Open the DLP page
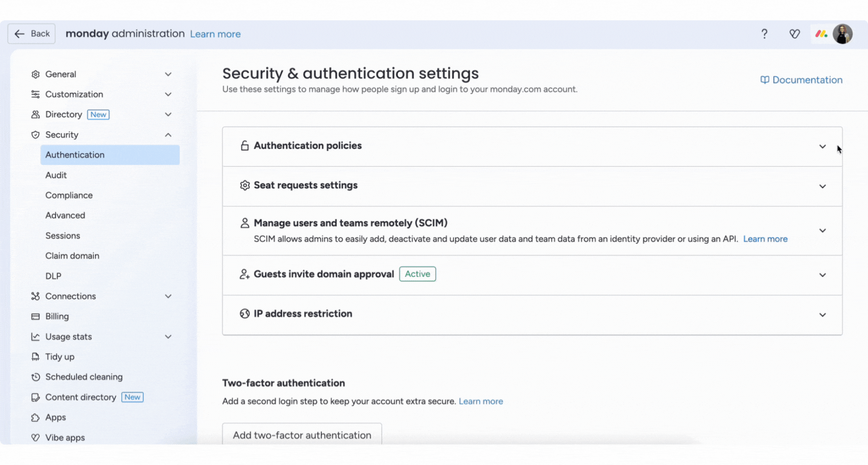Viewport: 868px width, 465px height. [53, 276]
